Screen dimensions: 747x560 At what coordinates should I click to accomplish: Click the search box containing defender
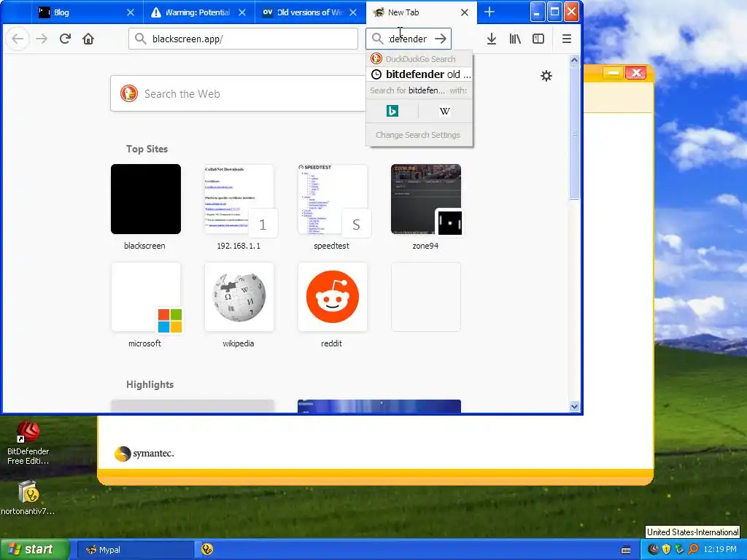(x=409, y=39)
